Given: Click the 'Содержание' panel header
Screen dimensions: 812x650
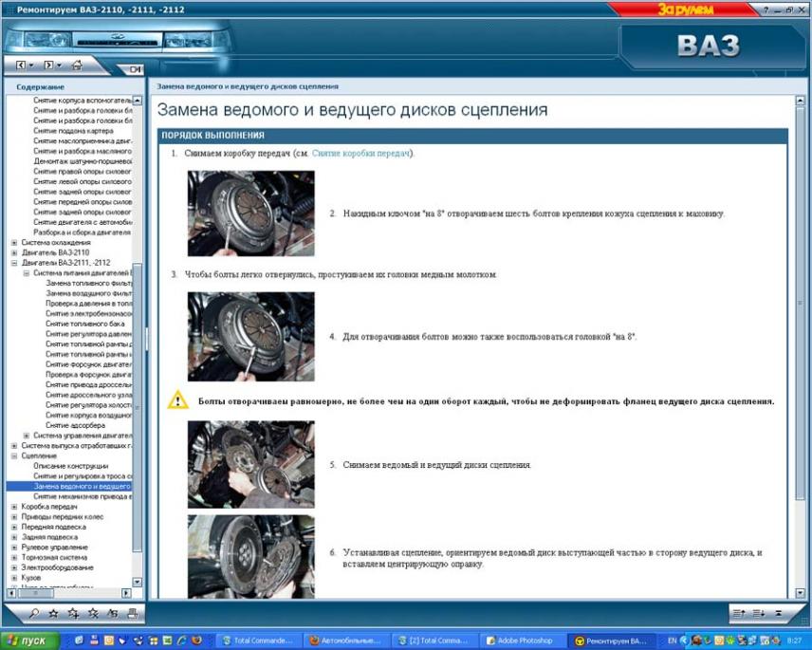Looking at the screenshot, I should pyautogui.click(x=41, y=87).
